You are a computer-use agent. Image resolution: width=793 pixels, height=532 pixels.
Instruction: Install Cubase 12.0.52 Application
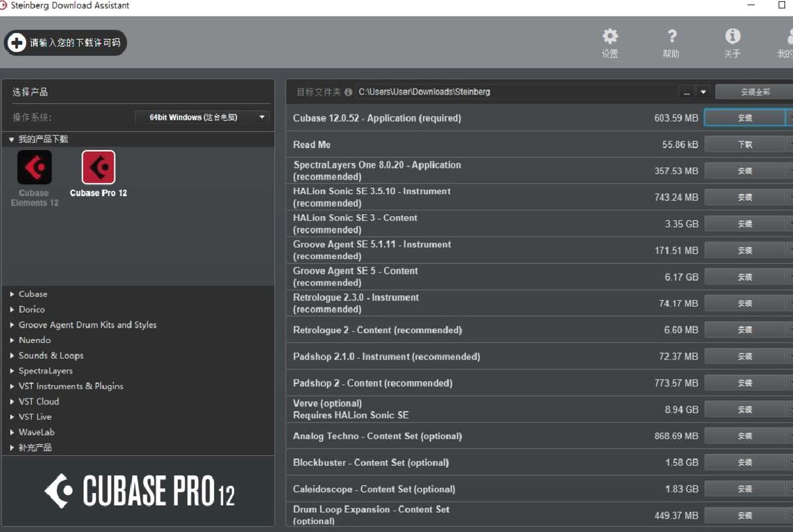(745, 118)
